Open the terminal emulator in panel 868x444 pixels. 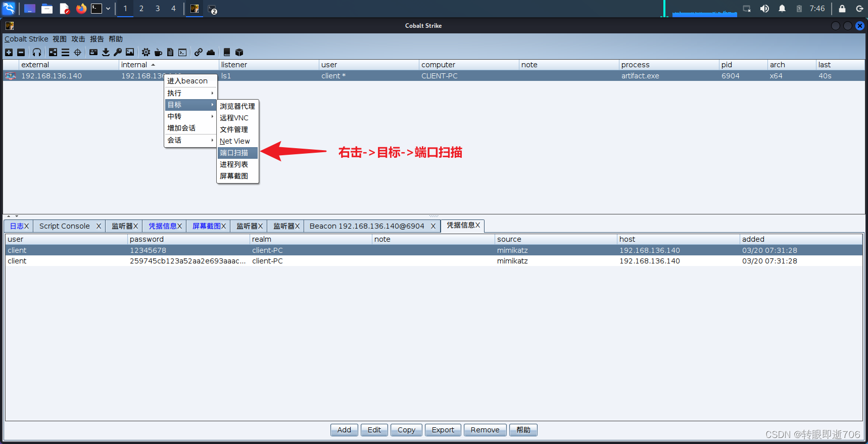pos(97,9)
